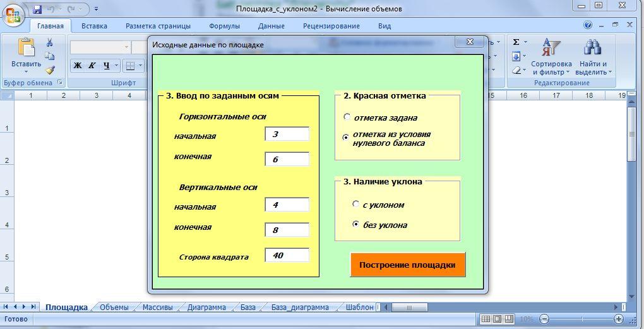644x329 pixels.
Task: Focus horizontal axes начальная field with 3
Action: (x=287, y=134)
